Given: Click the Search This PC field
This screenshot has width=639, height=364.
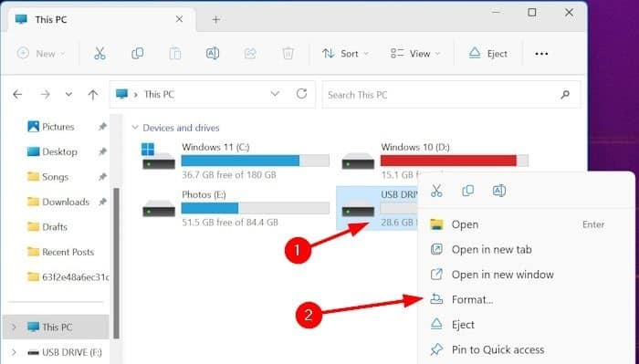Looking at the screenshot, I should click(x=451, y=95).
